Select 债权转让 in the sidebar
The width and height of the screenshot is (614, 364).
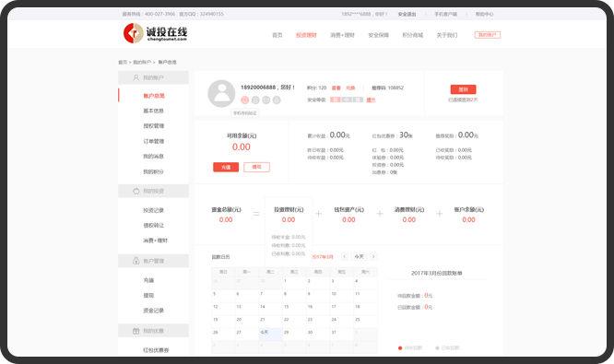click(153, 226)
